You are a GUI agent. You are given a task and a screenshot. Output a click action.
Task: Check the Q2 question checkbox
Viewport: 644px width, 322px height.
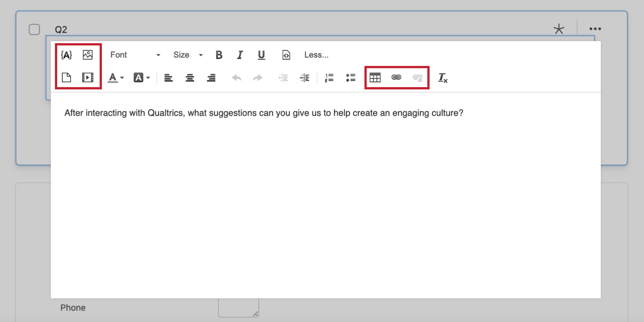click(x=34, y=29)
